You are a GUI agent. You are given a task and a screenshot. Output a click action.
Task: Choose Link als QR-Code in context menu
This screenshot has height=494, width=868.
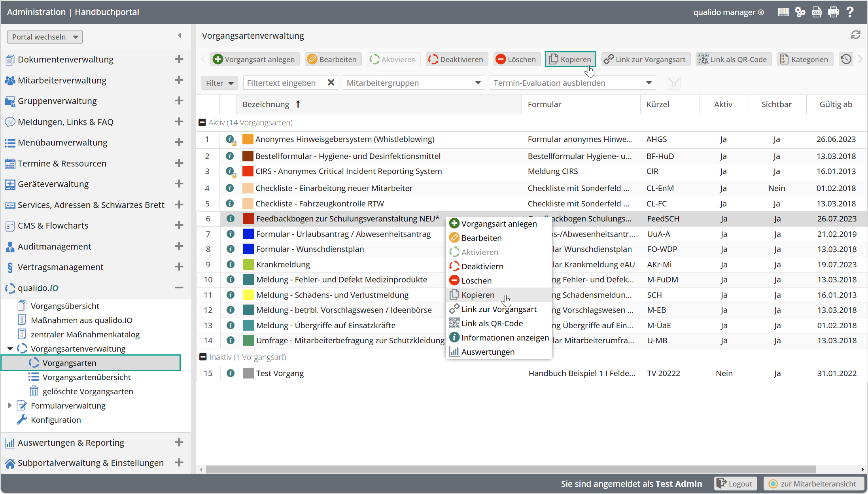[x=499, y=323]
